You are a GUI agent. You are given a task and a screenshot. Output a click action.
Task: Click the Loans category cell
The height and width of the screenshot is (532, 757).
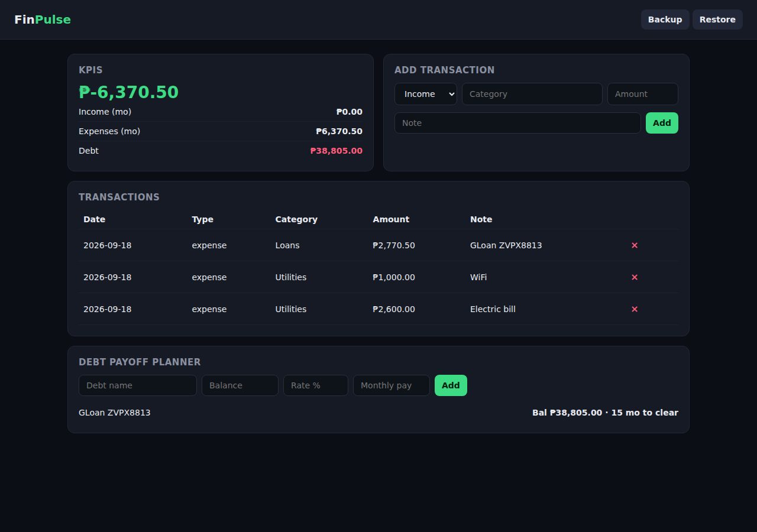[x=287, y=245]
